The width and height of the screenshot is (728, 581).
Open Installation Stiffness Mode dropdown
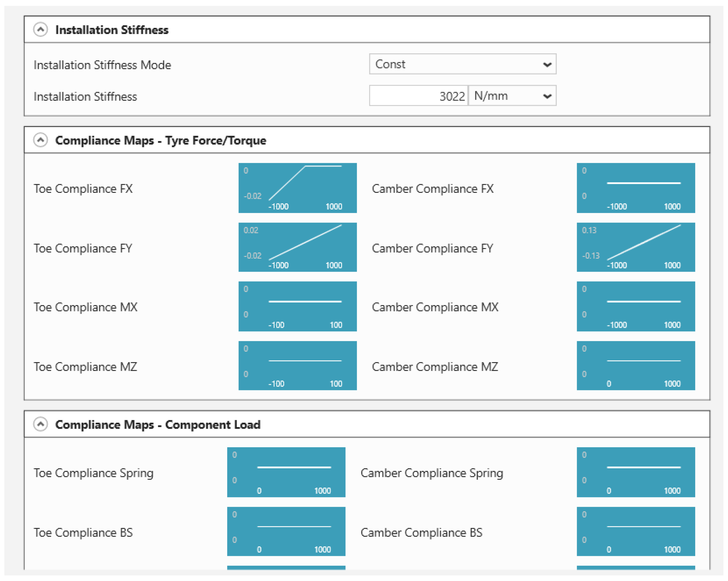pyautogui.click(x=462, y=64)
